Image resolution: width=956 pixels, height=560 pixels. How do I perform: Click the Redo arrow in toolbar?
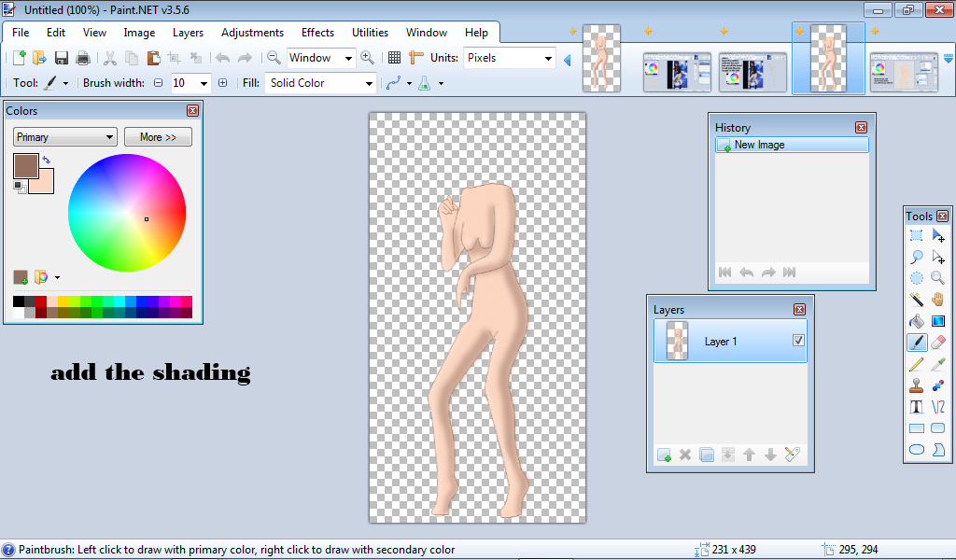tap(245, 58)
